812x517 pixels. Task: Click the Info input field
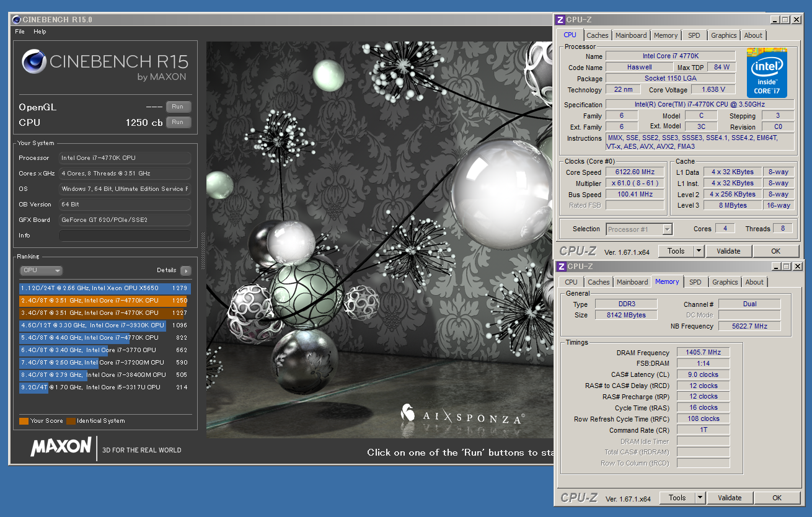125,236
